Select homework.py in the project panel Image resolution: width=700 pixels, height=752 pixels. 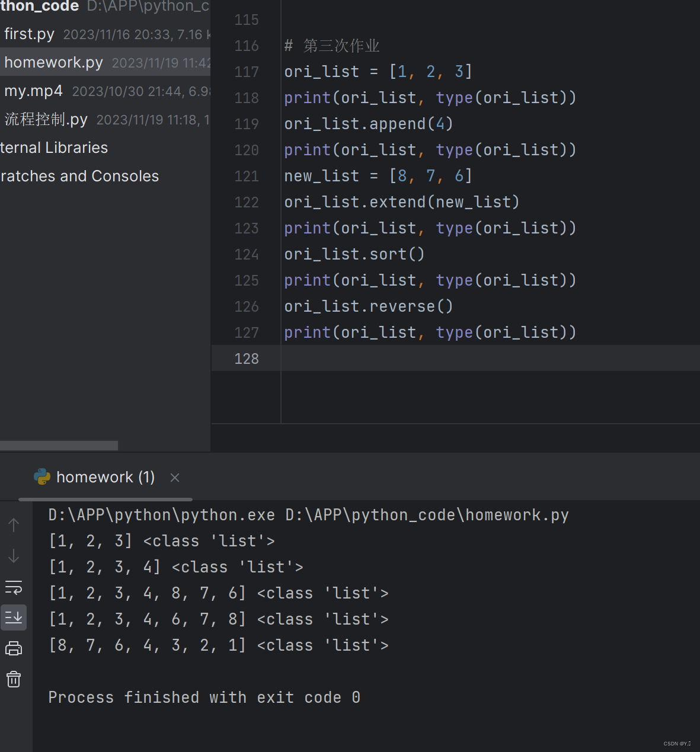tap(53, 62)
